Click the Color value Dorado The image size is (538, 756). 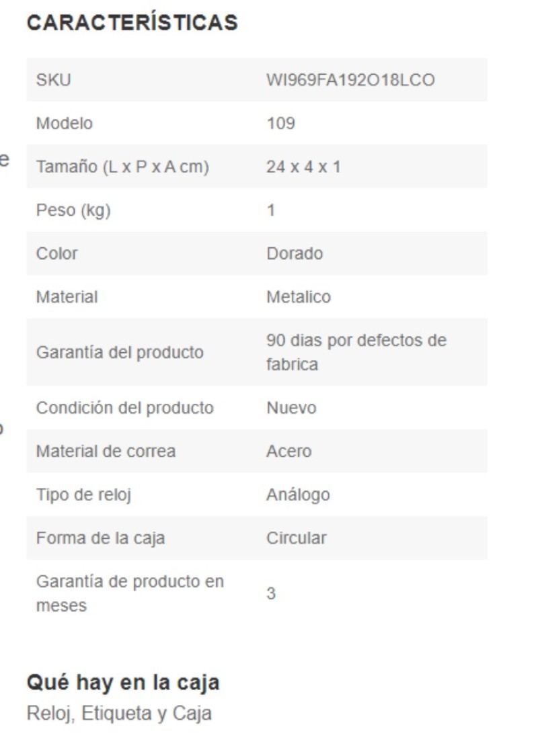[x=295, y=253]
